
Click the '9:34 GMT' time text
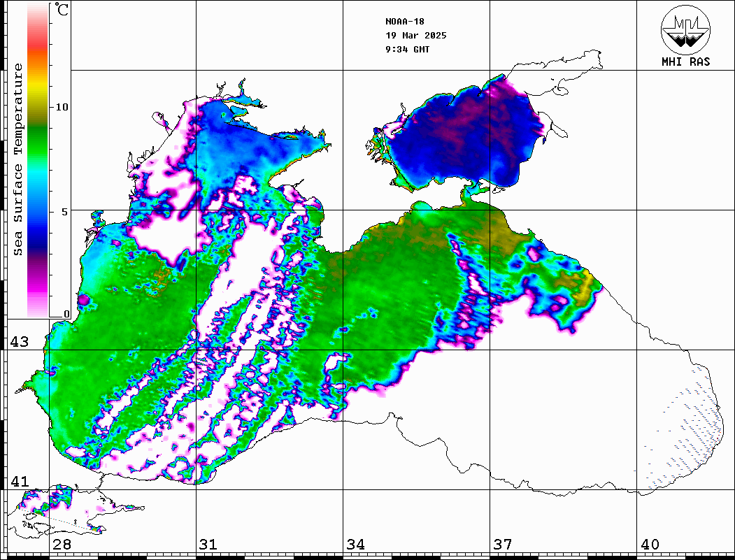point(407,50)
